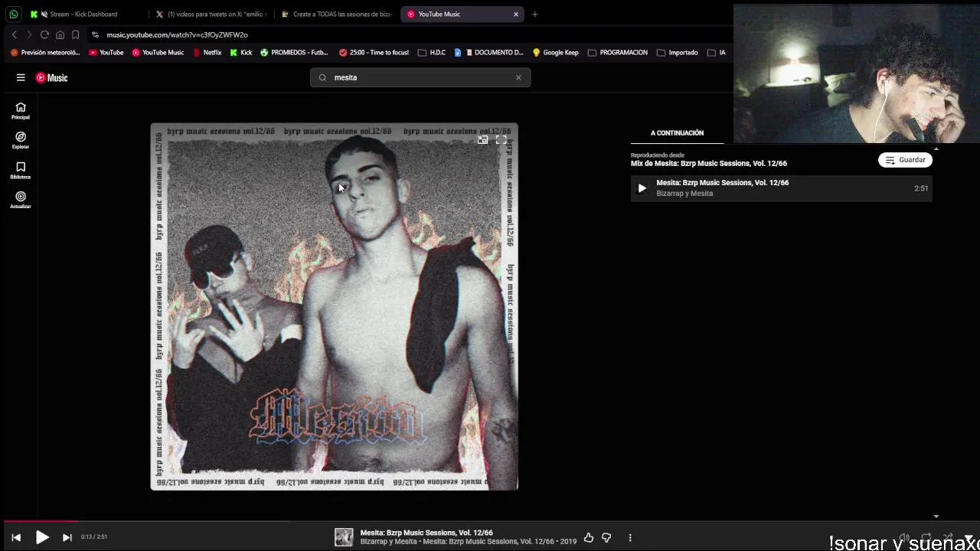Dislike the current song
Image resolution: width=980 pixels, height=551 pixels.
(606, 537)
